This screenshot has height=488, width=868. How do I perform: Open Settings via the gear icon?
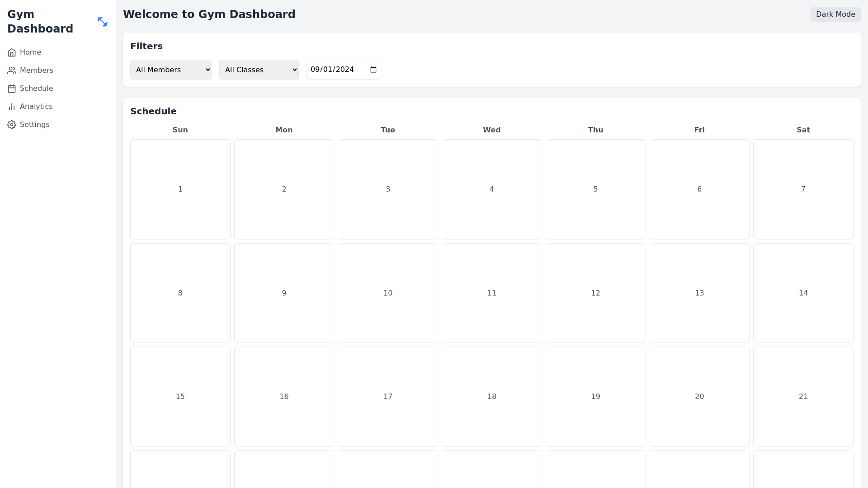tap(12, 124)
